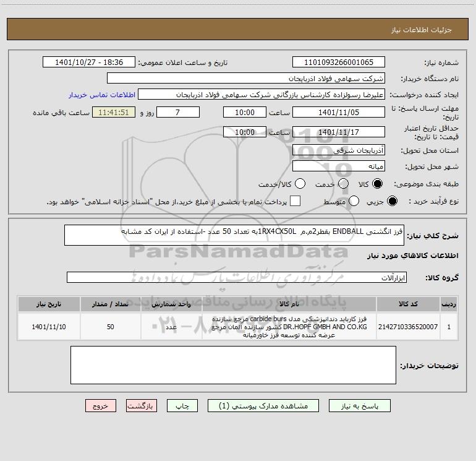
Task: Select the کالا radio button
Action: pyautogui.click(x=377, y=184)
